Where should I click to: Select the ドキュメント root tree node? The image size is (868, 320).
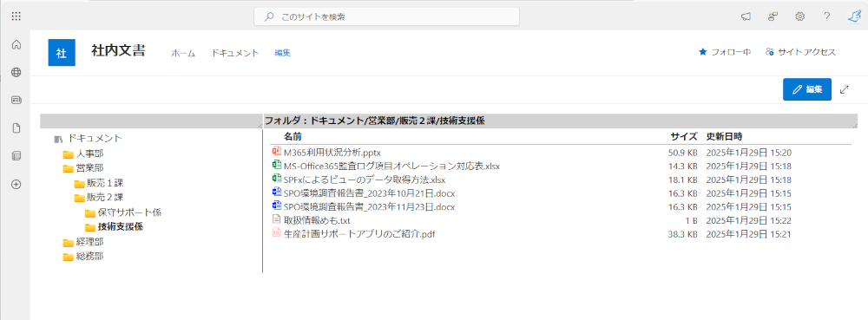click(x=95, y=138)
